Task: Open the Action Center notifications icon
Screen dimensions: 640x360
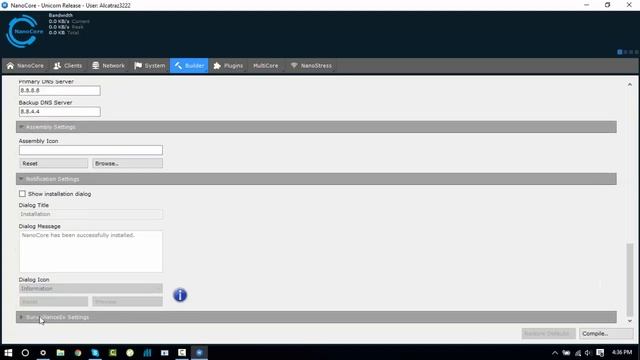Action: point(600,353)
